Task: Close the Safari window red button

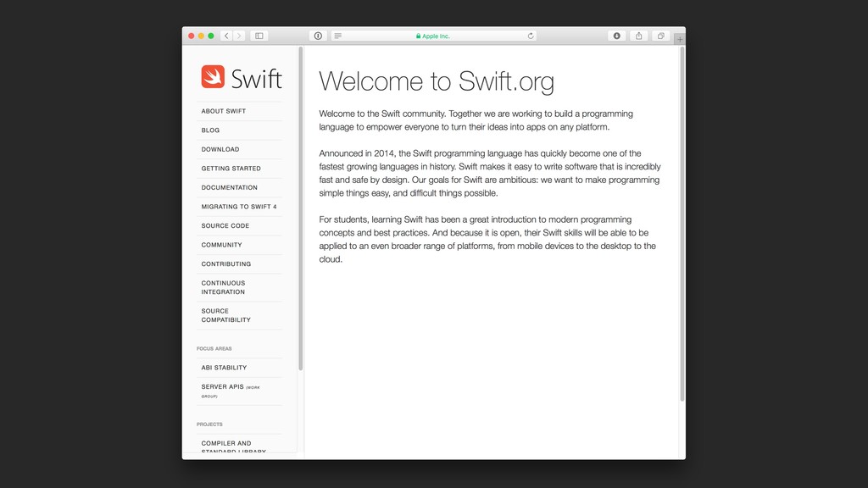Action: click(x=192, y=36)
